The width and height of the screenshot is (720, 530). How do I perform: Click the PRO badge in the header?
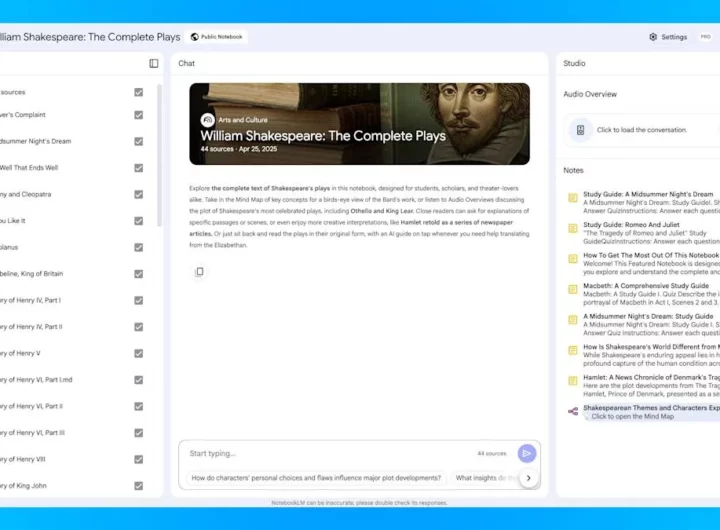(x=705, y=37)
